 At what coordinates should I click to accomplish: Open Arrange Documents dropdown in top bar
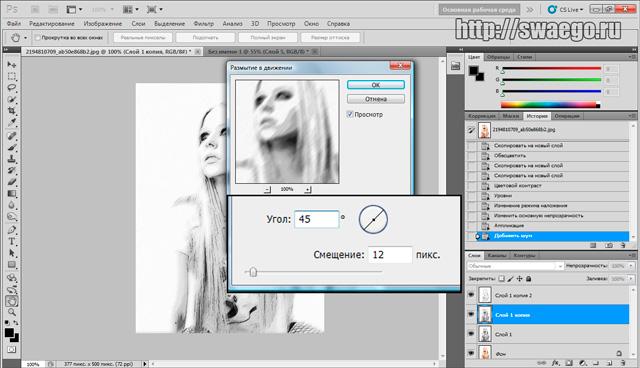pyautogui.click(x=131, y=9)
